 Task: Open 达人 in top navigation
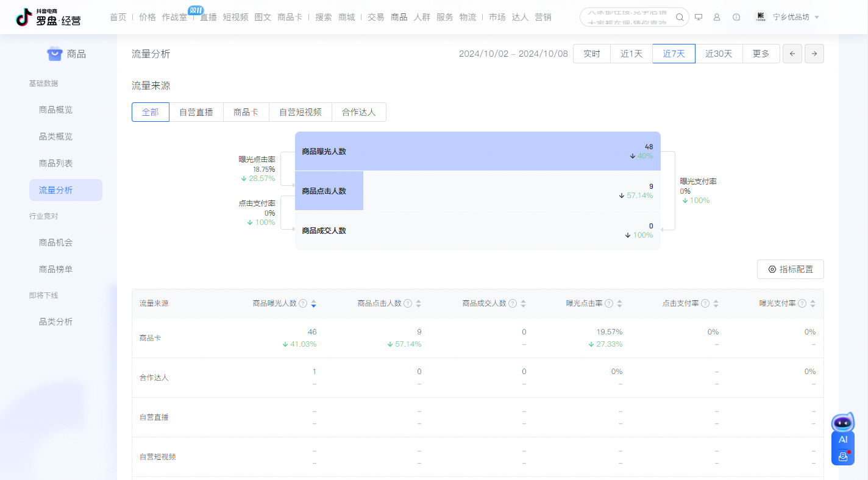click(520, 17)
